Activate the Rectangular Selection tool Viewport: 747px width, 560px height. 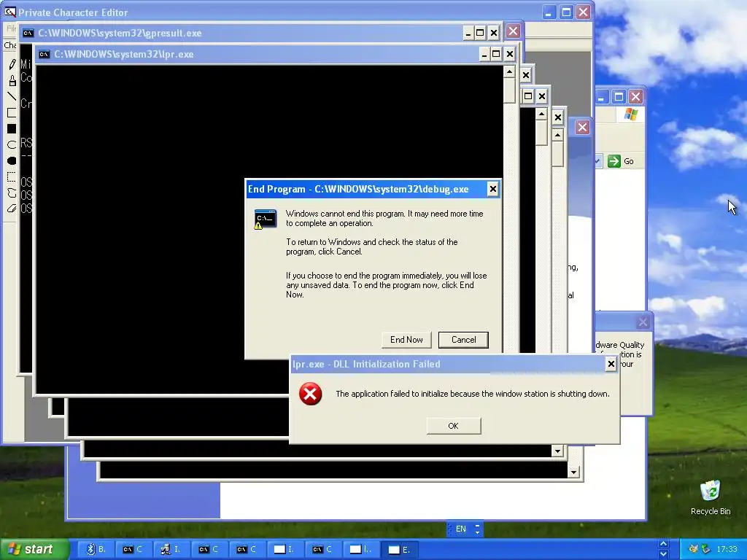point(12,177)
